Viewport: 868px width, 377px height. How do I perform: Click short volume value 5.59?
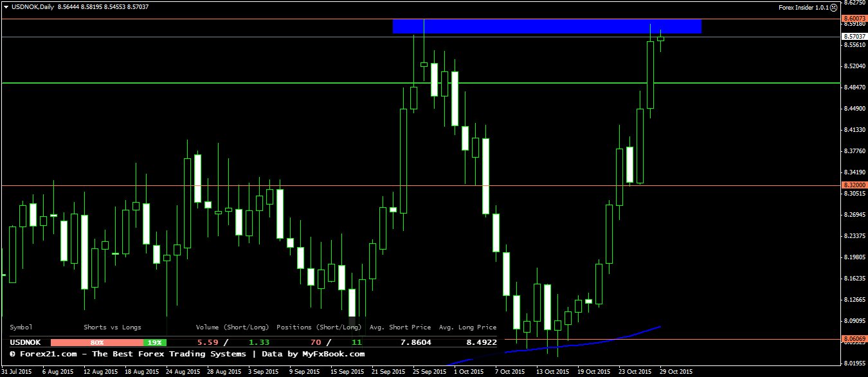tap(207, 343)
